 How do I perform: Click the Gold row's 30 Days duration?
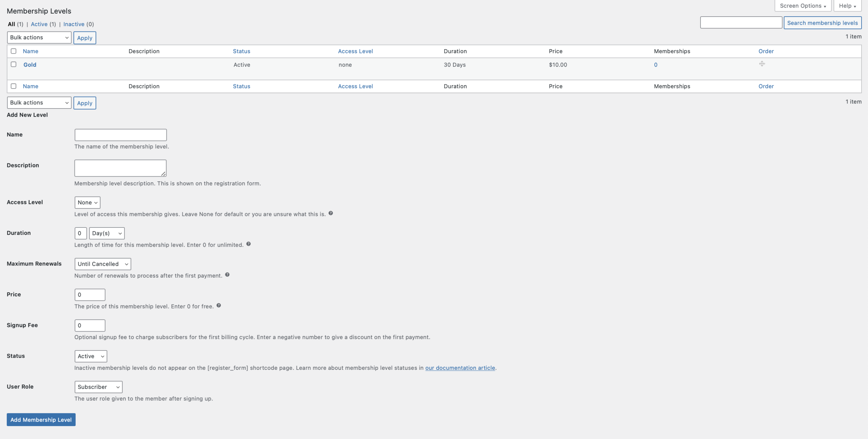coord(455,65)
